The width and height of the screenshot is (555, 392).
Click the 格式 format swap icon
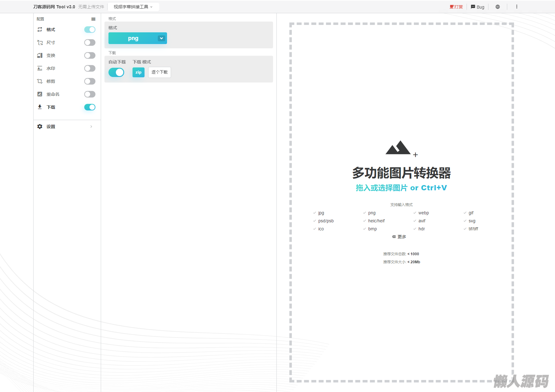coord(40,30)
